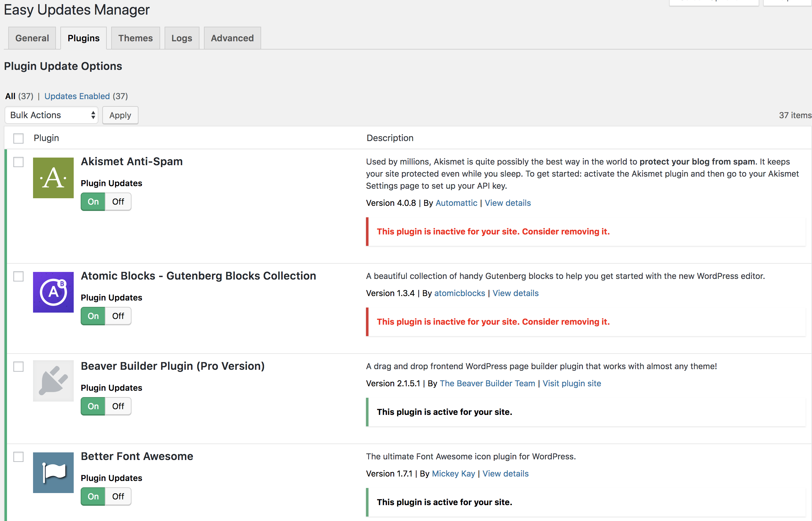
Task: Click the Plugin column header
Action: [46, 138]
